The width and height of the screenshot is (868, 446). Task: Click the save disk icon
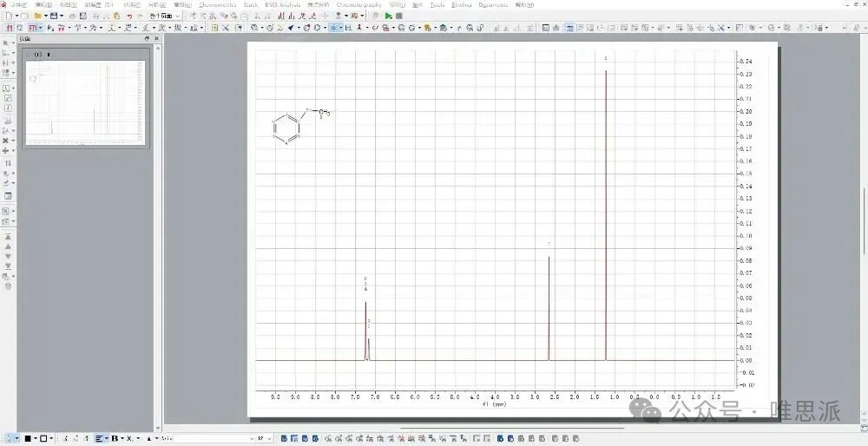(54, 16)
